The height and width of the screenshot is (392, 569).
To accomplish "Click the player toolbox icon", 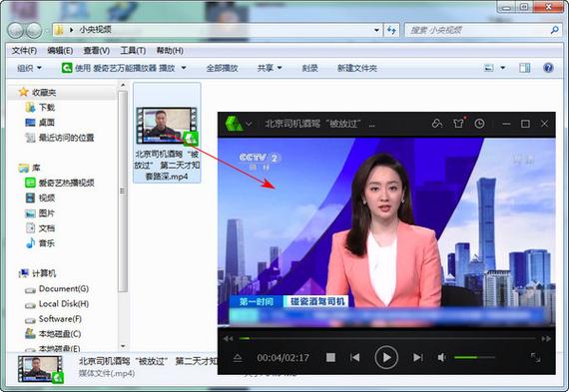I will pos(437,124).
